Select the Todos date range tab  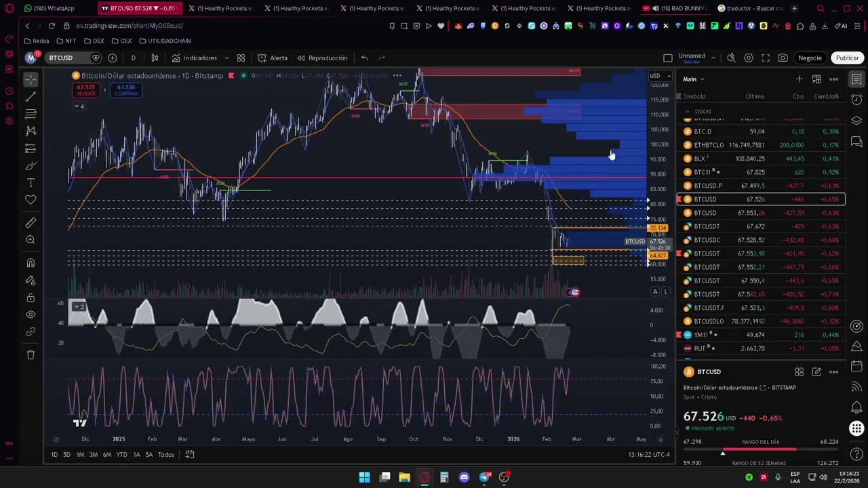click(166, 455)
